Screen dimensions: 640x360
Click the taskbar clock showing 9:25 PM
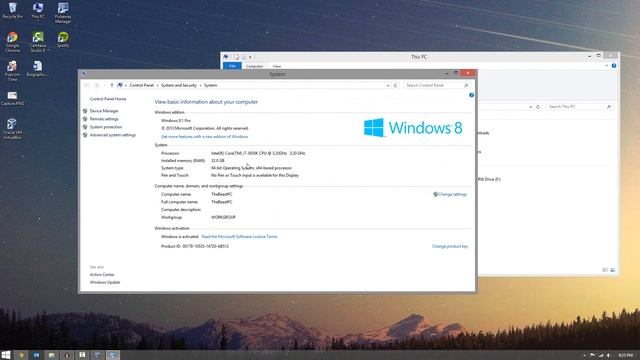pos(625,356)
